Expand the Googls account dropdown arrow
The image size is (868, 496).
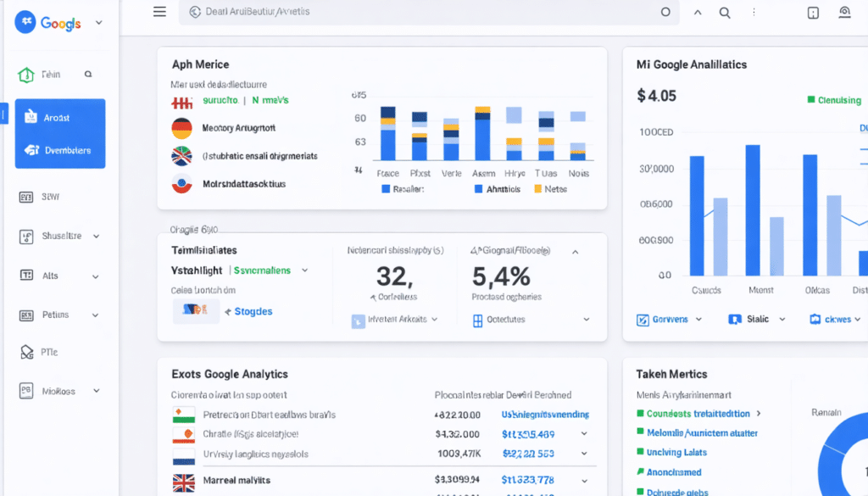pos(99,23)
